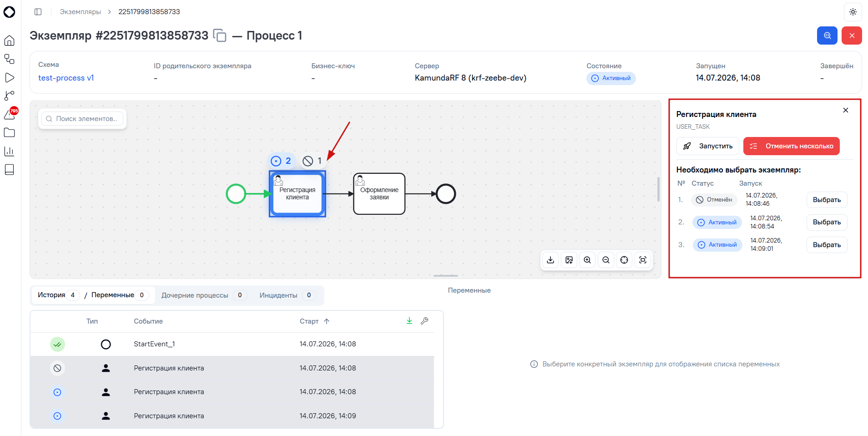Toggle the light theme sun icon
868x436 pixels.
853,12
